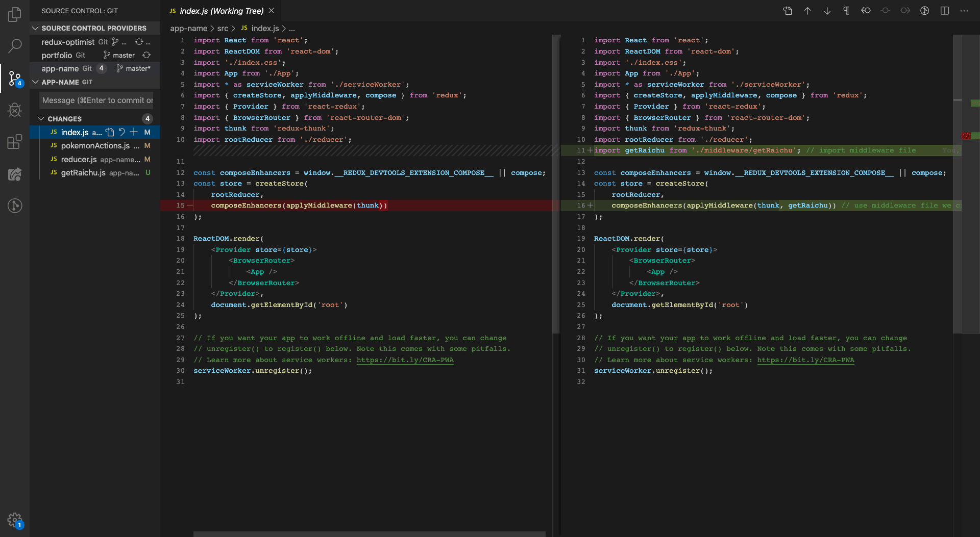Open the Manage gear menu
Screen dimensions: 980x537
(15, 521)
